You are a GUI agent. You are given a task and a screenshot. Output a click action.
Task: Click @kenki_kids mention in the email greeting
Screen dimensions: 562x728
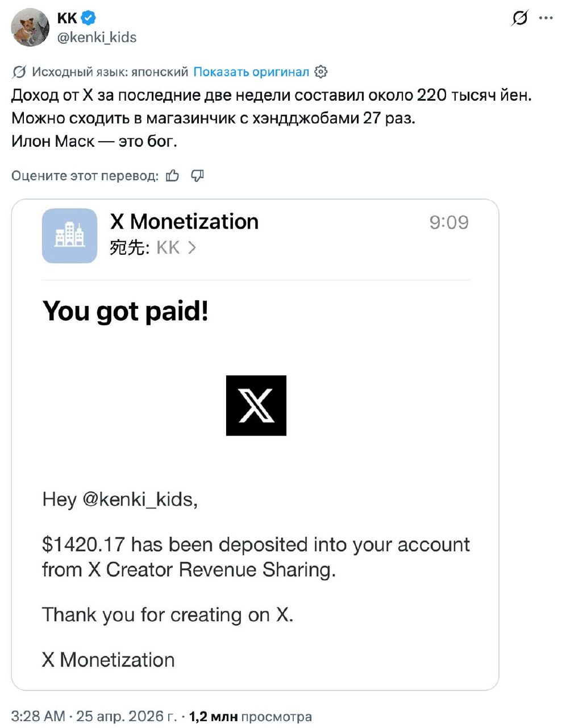tap(140, 499)
